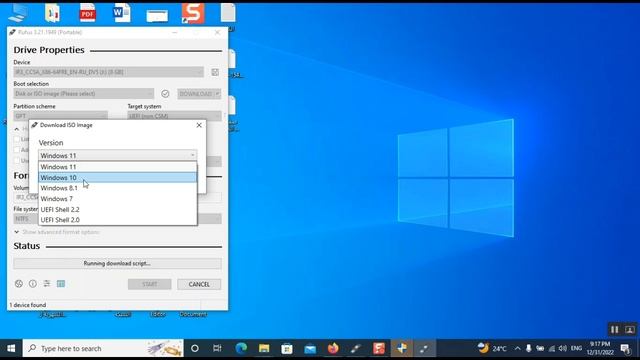The image size is (640, 360).
Task: Open weather 24°C widget on taskbar
Action: 492,348
